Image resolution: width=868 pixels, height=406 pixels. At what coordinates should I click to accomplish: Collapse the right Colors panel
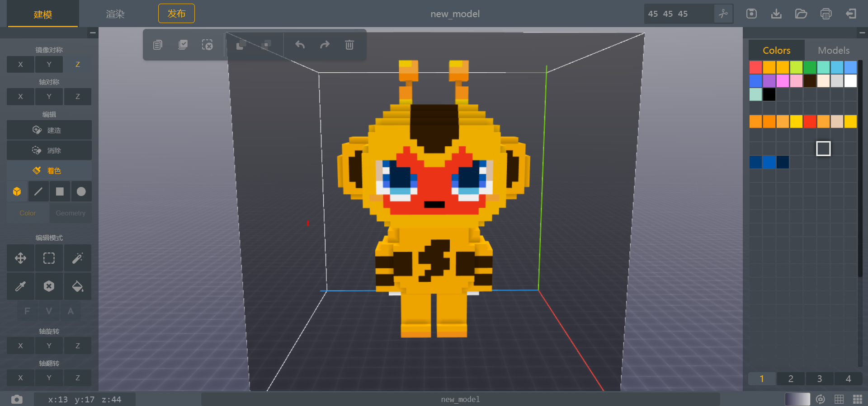862,33
